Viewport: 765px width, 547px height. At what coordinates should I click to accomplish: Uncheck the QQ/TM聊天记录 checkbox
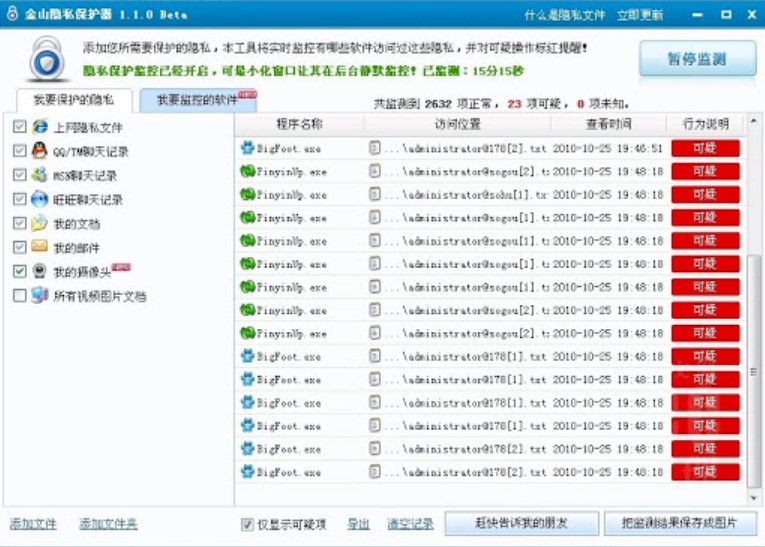20,151
